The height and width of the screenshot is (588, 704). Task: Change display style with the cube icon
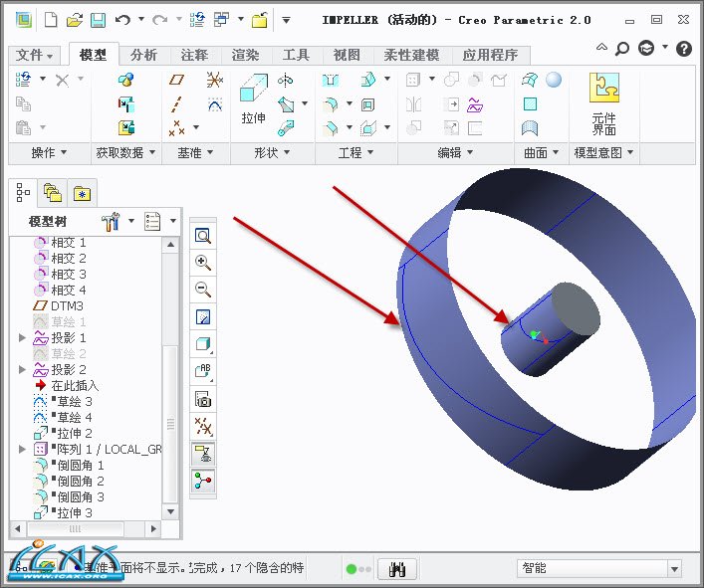click(x=203, y=344)
